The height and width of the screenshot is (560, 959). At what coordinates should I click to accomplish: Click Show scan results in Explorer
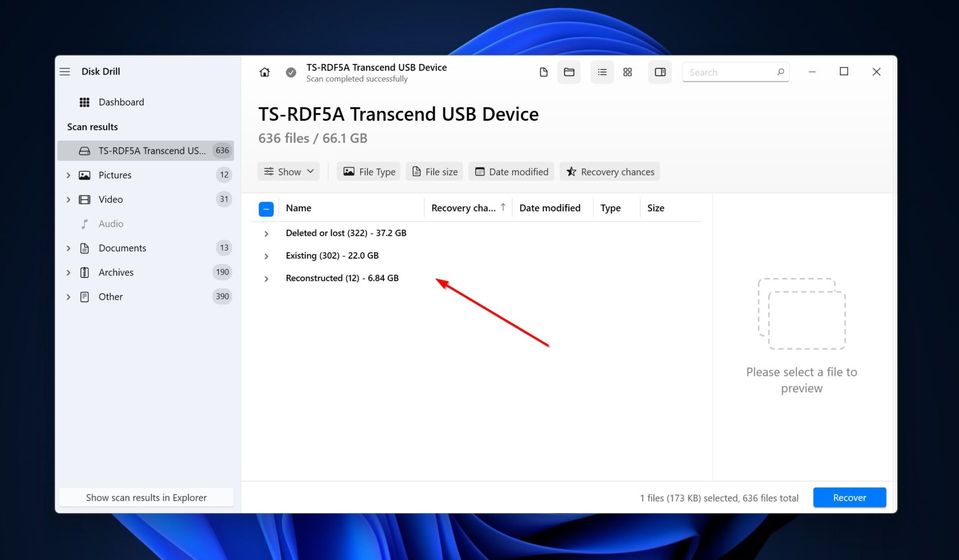coord(146,498)
